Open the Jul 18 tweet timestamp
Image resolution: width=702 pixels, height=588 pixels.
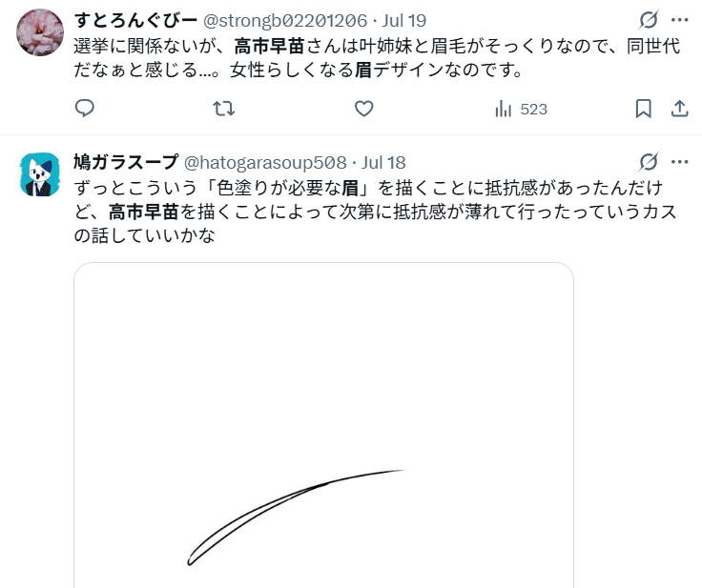384,162
